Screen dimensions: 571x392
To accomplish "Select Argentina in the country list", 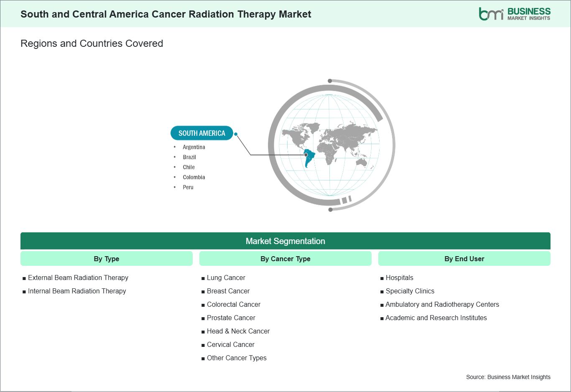I will [194, 147].
